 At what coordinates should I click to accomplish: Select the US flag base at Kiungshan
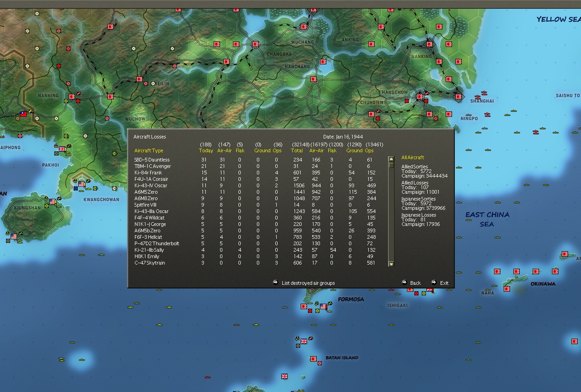52,202
